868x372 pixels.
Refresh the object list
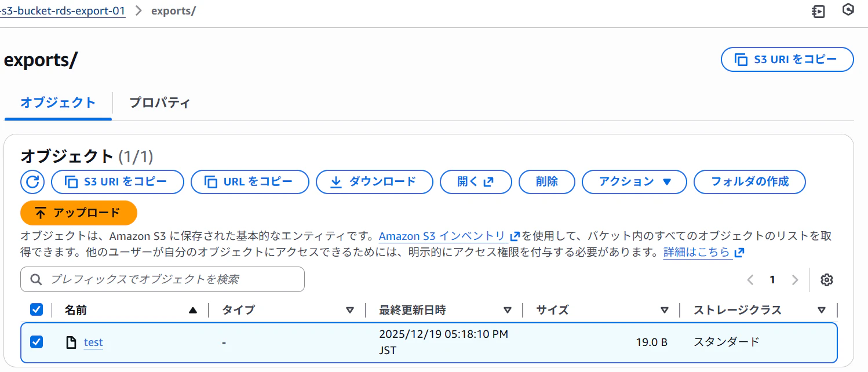pos(32,181)
